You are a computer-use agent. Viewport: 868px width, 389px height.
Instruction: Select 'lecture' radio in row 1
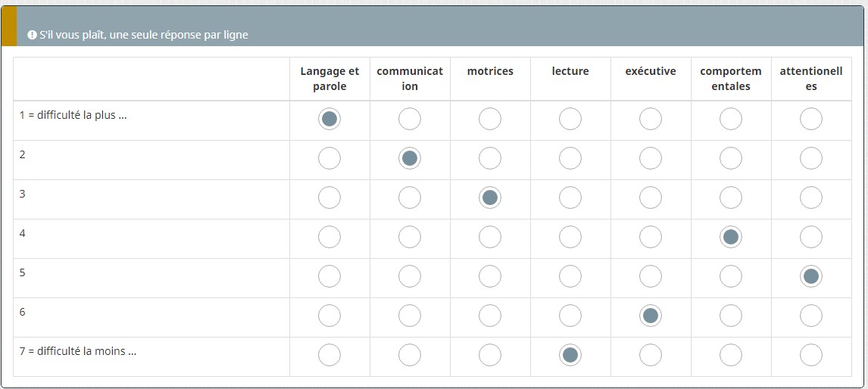pos(570,119)
